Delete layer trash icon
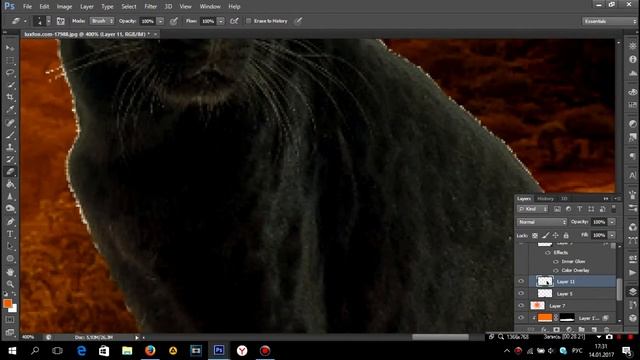 click(x=607, y=329)
